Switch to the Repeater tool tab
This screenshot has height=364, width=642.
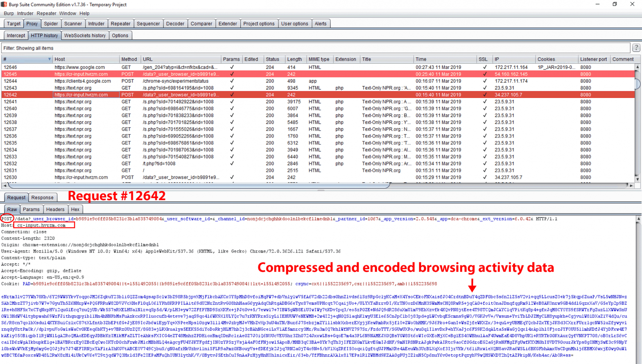[x=120, y=24]
